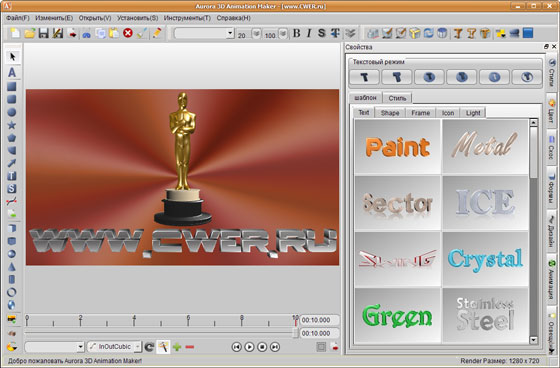
Task: Switch to the Light tab
Action: pyautogui.click(x=473, y=113)
